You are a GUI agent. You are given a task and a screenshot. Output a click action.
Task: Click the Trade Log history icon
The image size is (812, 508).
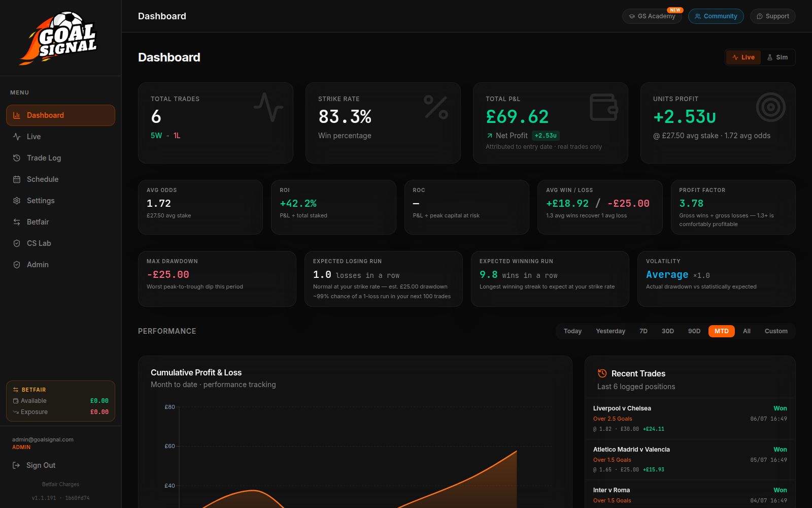[17, 158]
